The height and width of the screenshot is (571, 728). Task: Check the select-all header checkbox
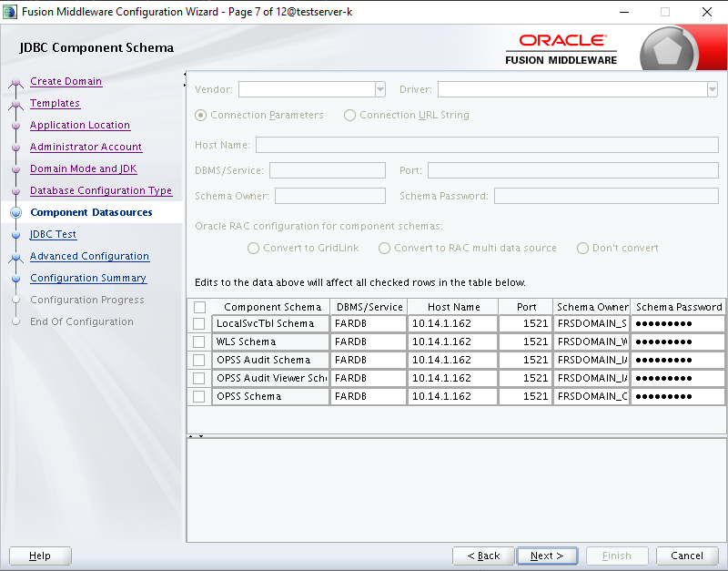(x=199, y=307)
